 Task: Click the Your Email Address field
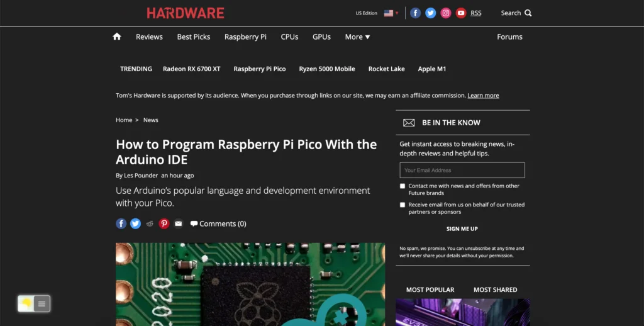click(462, 170)
